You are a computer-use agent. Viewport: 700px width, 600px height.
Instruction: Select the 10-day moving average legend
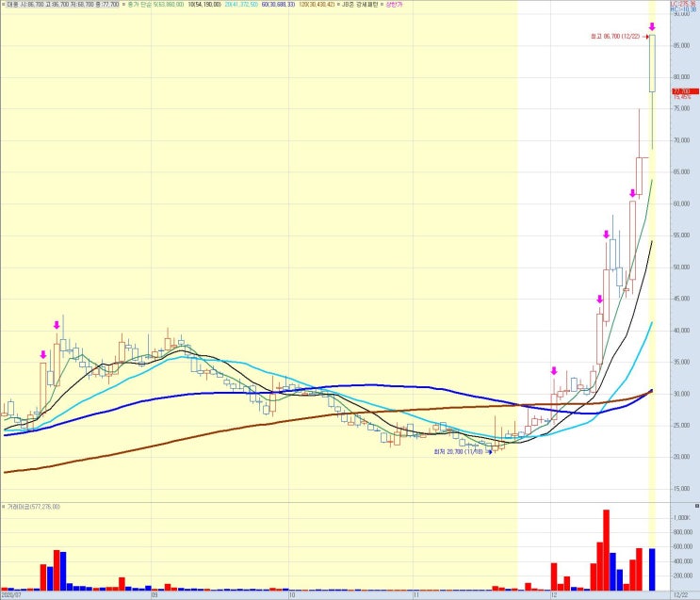pos(204,4)
